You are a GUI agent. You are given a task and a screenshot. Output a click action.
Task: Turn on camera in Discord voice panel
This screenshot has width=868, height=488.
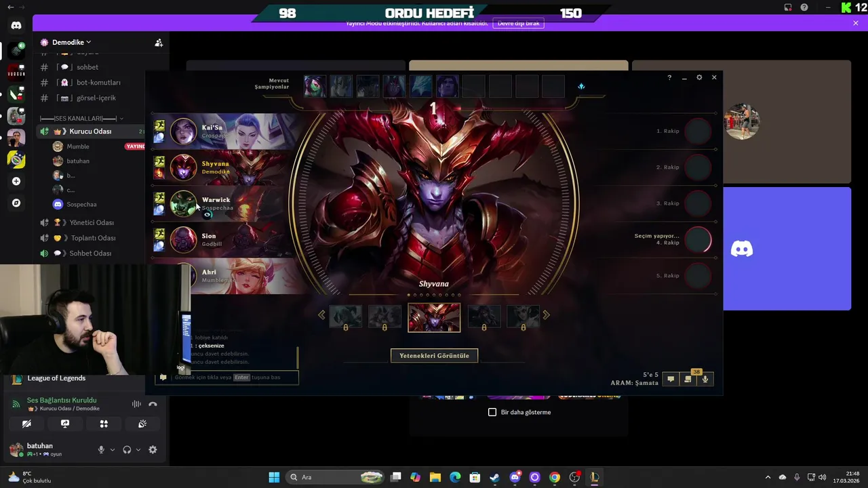pos(26,424)
